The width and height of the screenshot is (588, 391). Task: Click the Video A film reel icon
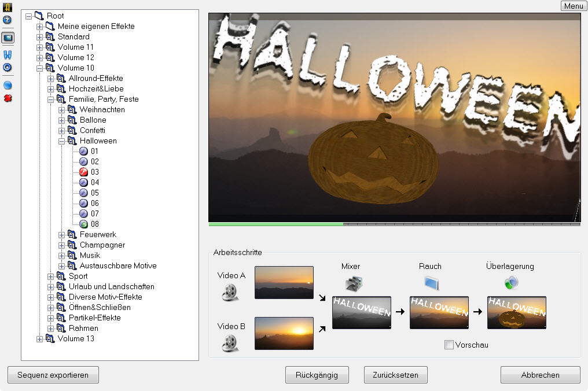point(230,292)
